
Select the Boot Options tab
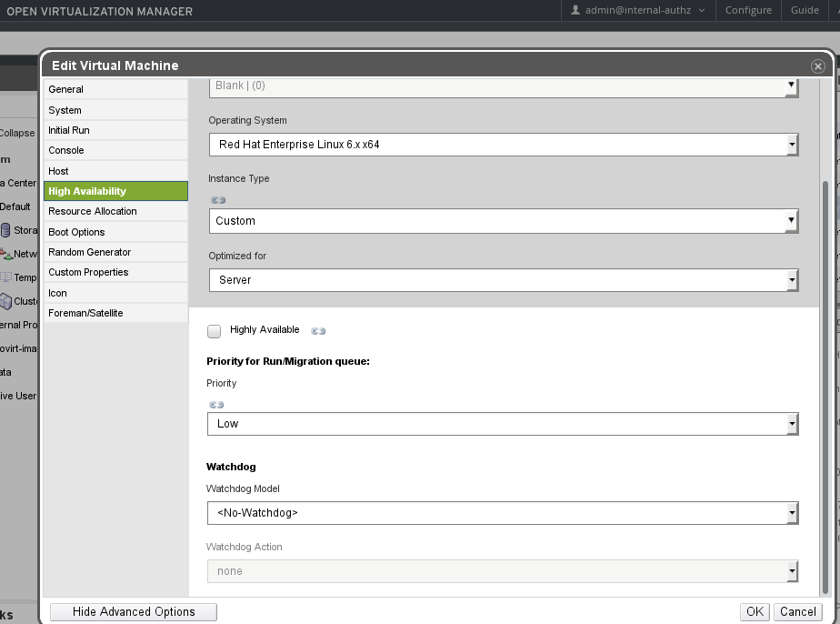(76, 232)
